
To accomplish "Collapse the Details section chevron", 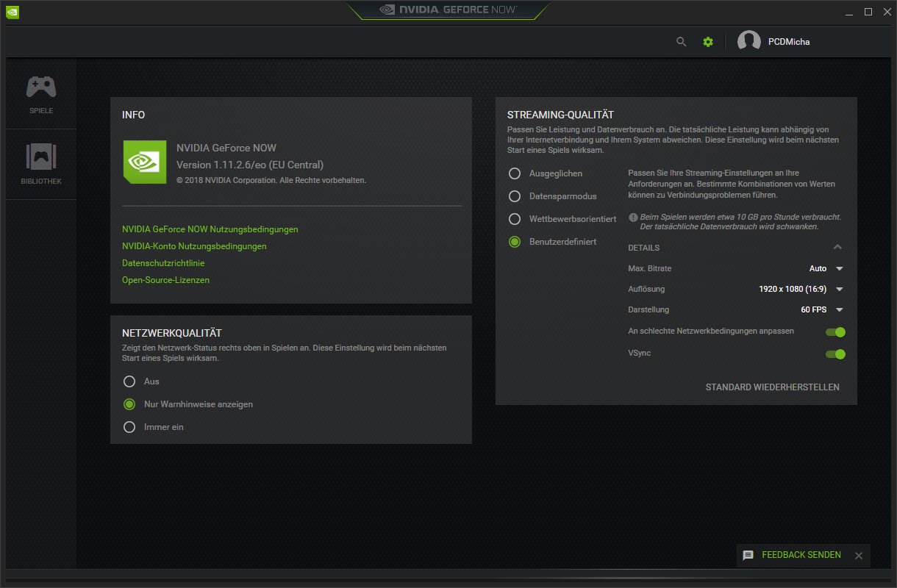I will pos(837,248).
